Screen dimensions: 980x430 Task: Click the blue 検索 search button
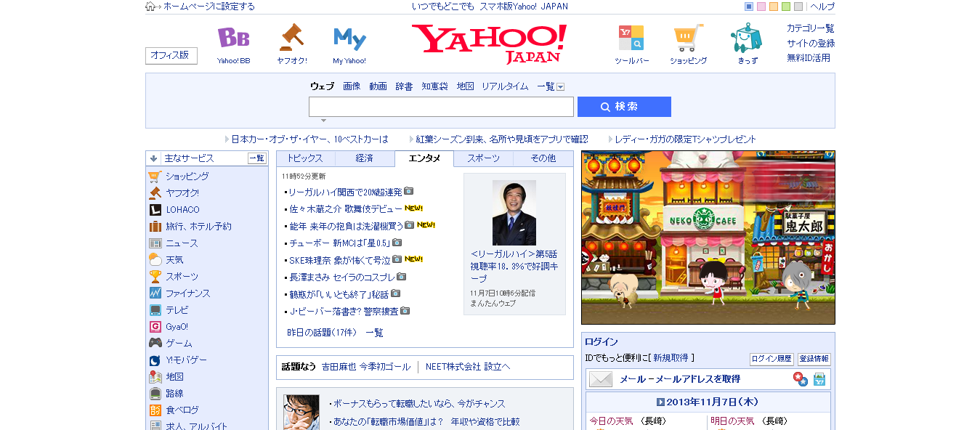[624, 107]
